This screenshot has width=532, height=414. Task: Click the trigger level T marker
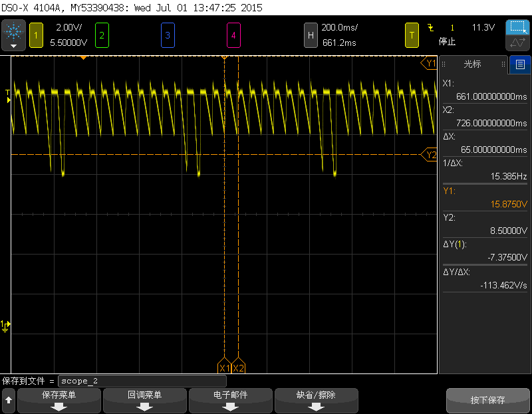click(x=8, y=96)
